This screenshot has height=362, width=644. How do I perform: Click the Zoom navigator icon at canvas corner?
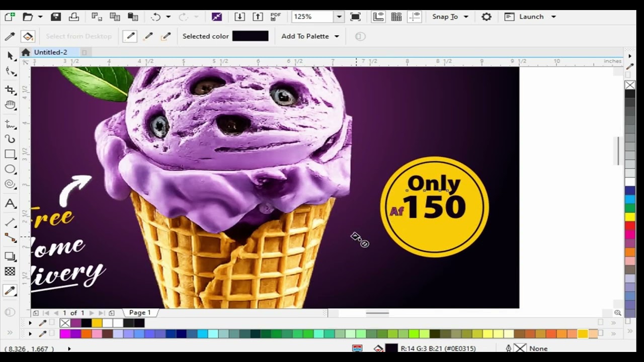pos(618,313)
